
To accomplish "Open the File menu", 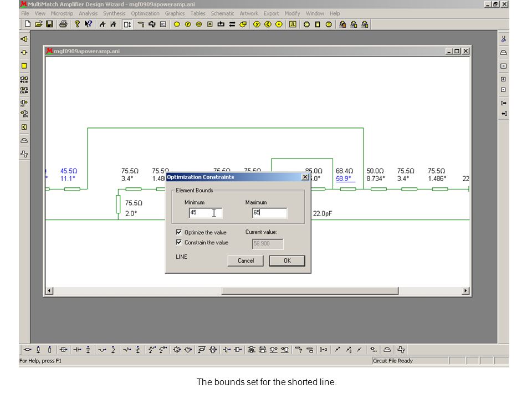I will 25,13.
